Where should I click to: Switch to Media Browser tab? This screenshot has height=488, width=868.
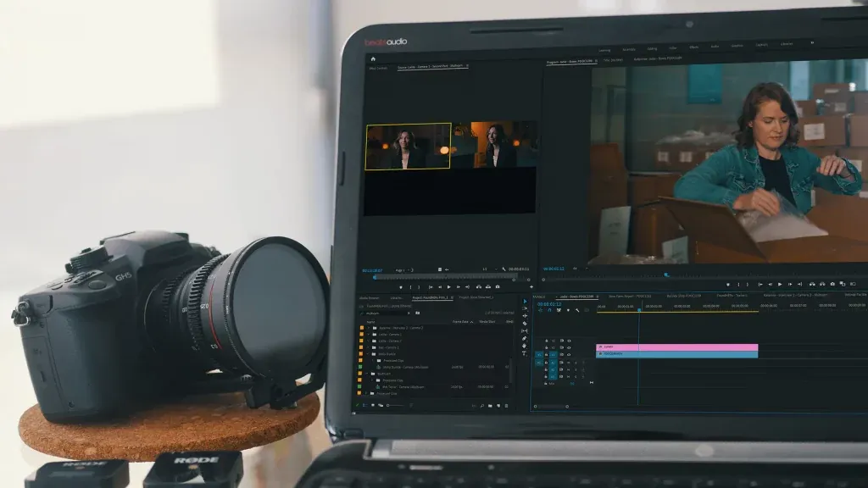click(370, 297)
